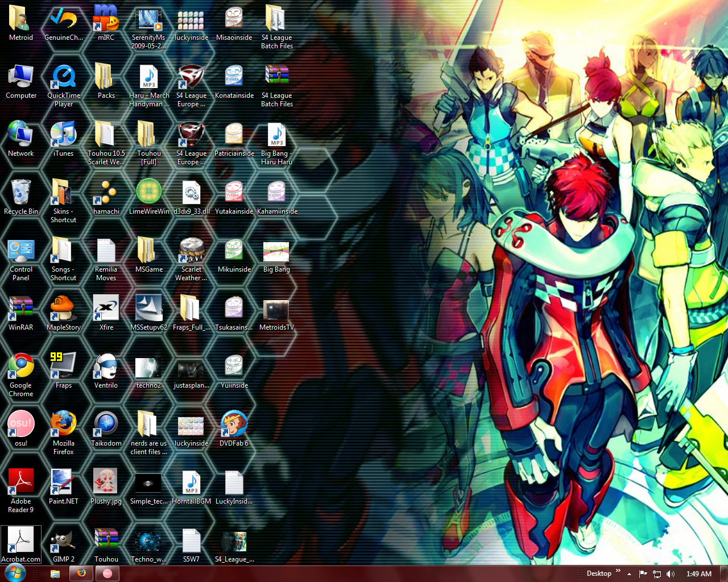This screenshot has height=582, width=728.
Task: Launch the MapleStory shortcut
Action: tap(64, 313)
